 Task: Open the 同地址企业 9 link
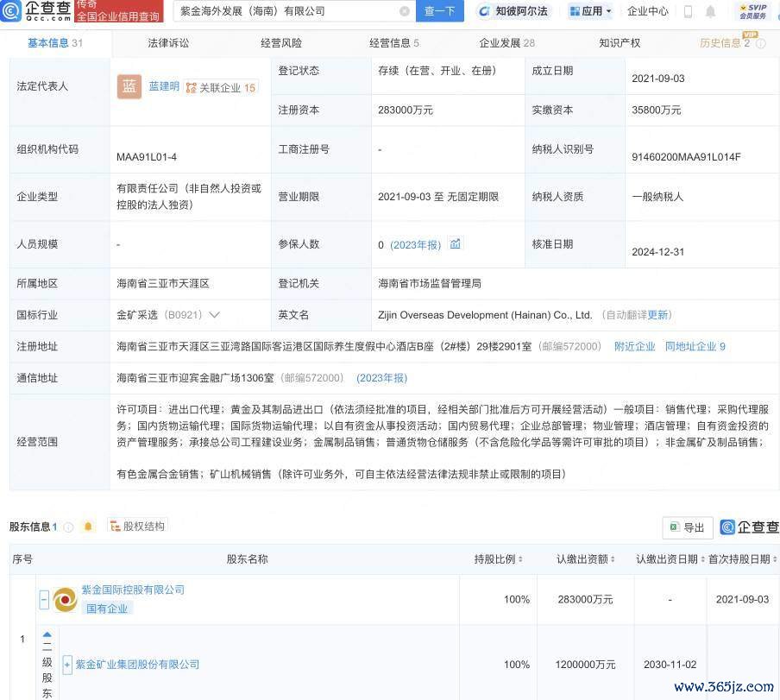[695, 346]
